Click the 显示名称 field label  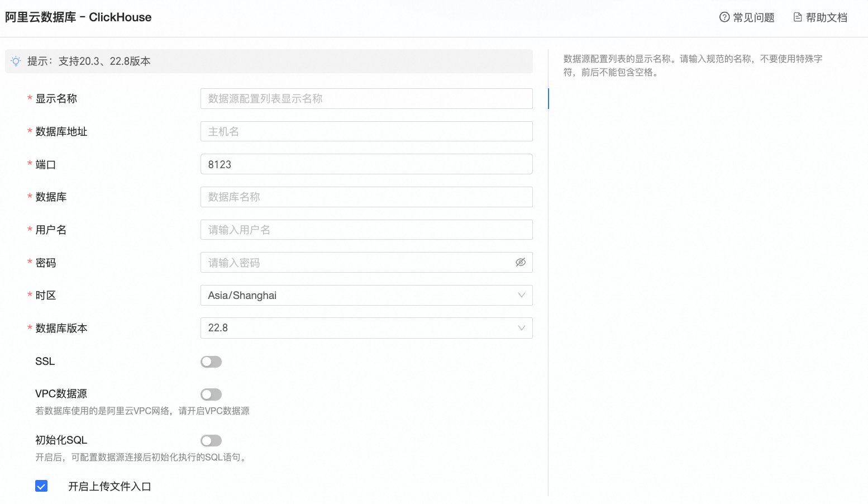[x=56, y=98]
